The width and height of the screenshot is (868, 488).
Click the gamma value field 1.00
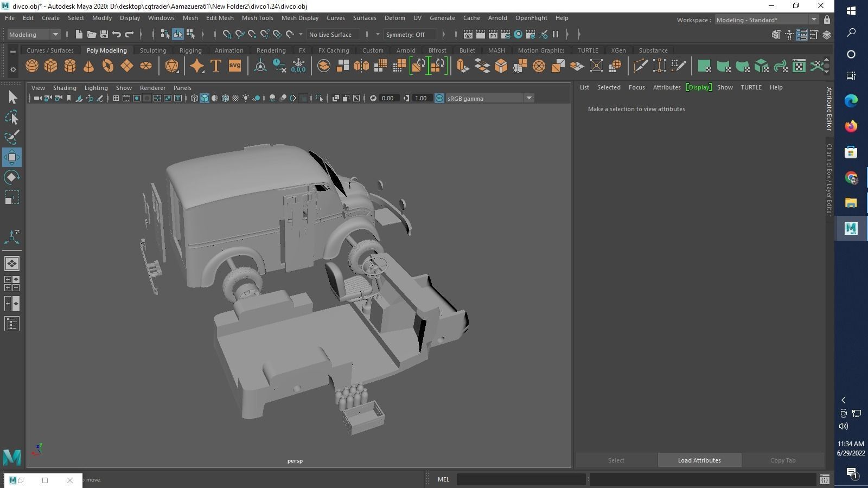[x=421, y=98]
